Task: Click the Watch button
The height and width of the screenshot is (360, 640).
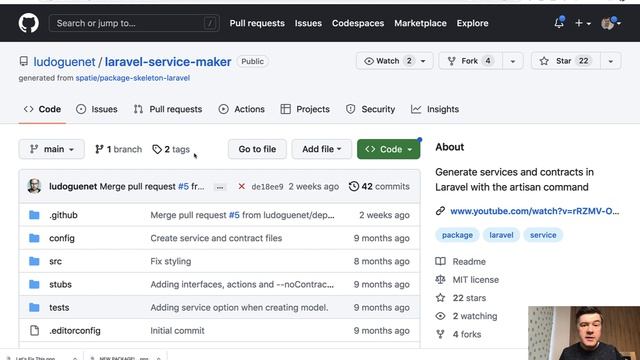Action: tap(387, 61)
